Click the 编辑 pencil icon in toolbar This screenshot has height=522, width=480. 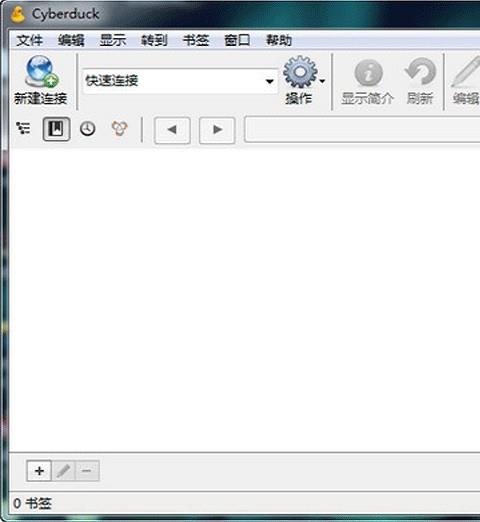[x=466, y=72]
